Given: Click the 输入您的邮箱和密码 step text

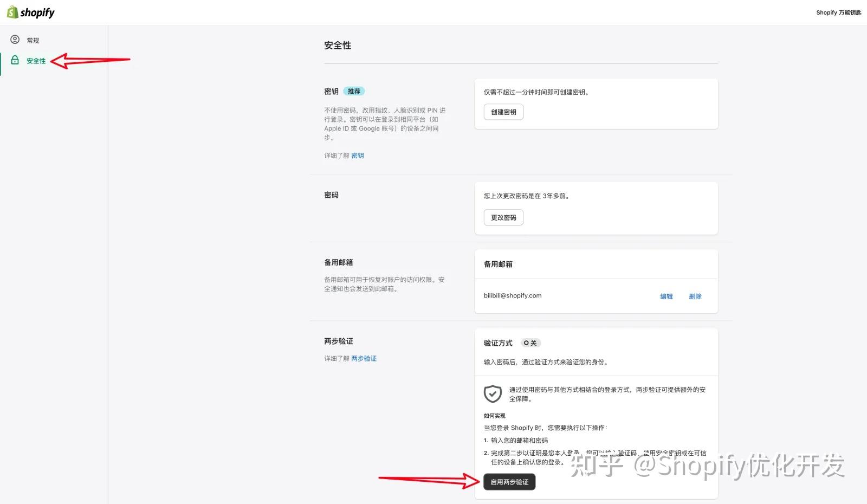Looking at the screenshot, I should coord(520,441).
